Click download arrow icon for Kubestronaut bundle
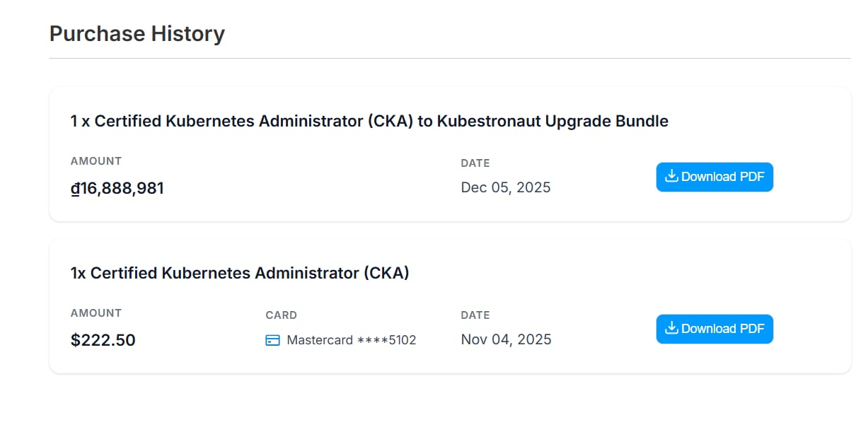Viewport: 868px width, 444px height. point(671,177)
